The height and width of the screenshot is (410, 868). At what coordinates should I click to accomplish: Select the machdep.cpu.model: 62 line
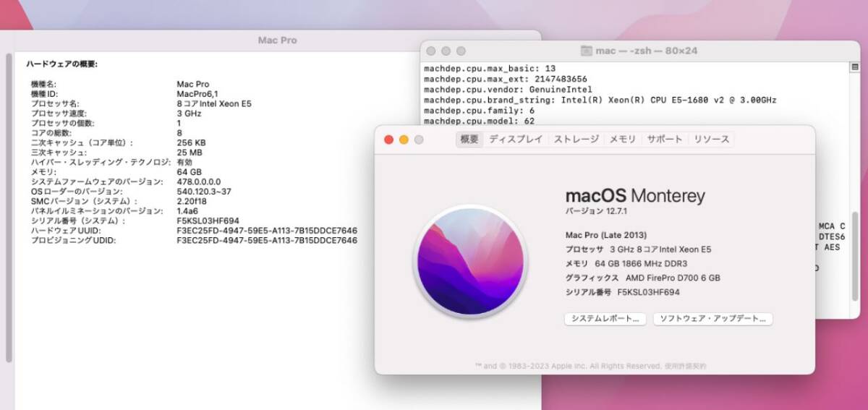pyautogui.click(x=480, y=121)
